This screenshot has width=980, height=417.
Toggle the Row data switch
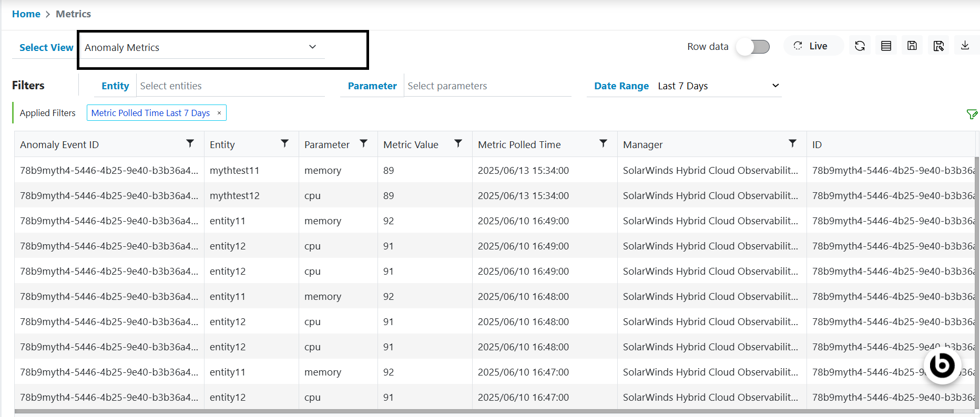753,47
